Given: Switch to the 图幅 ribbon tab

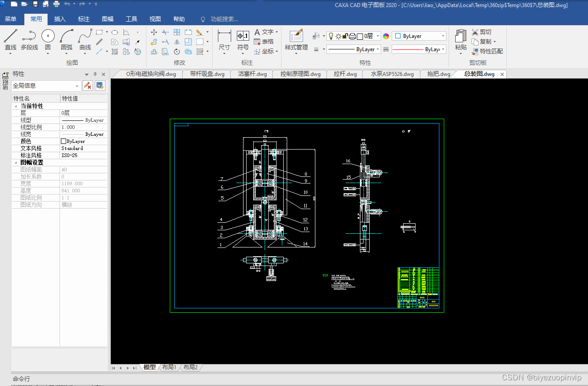Looking at the screenshot, I should coord(108,19).
